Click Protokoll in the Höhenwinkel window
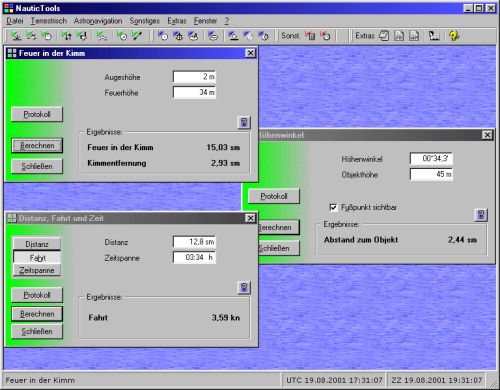The height and width of the screenshot is (390, 500). (x=274, y=196)
